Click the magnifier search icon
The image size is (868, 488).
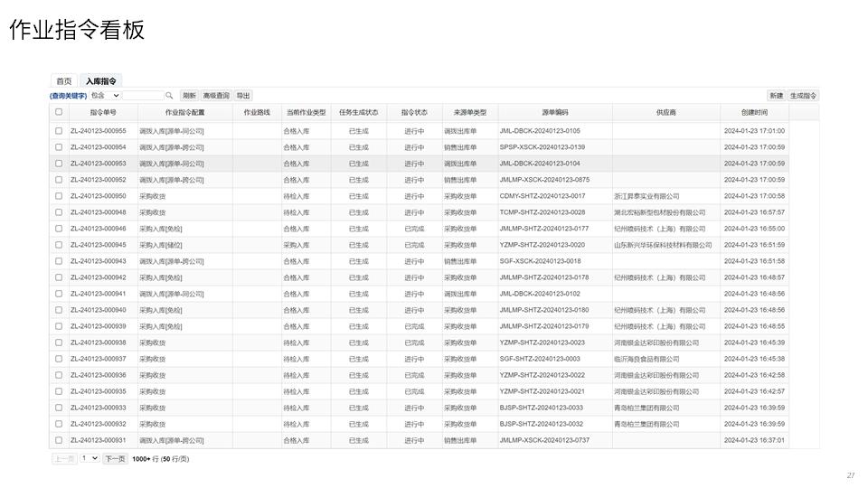pos(169,96)
